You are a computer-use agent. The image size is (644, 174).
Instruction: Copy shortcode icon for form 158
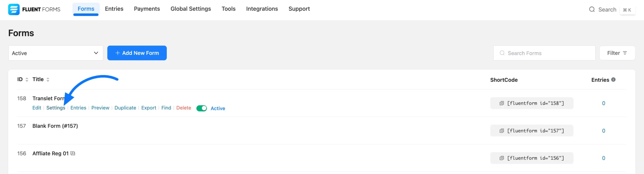(x=501, y=103)
